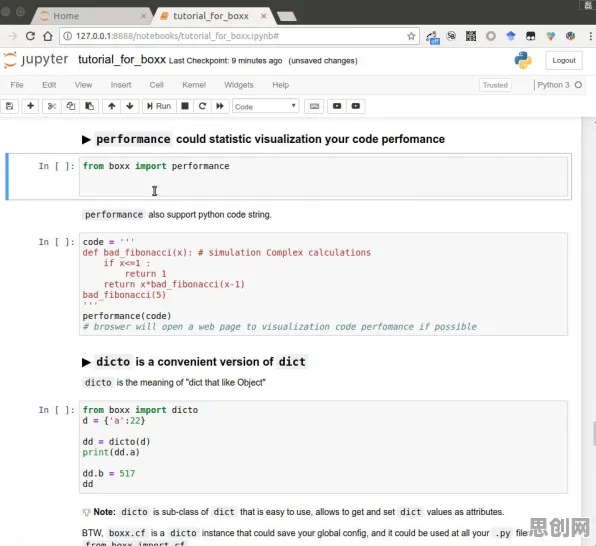Move selected cell down arrow
Image resolution: width=596 pixels, height=546 pixels.
click(130, 106)
